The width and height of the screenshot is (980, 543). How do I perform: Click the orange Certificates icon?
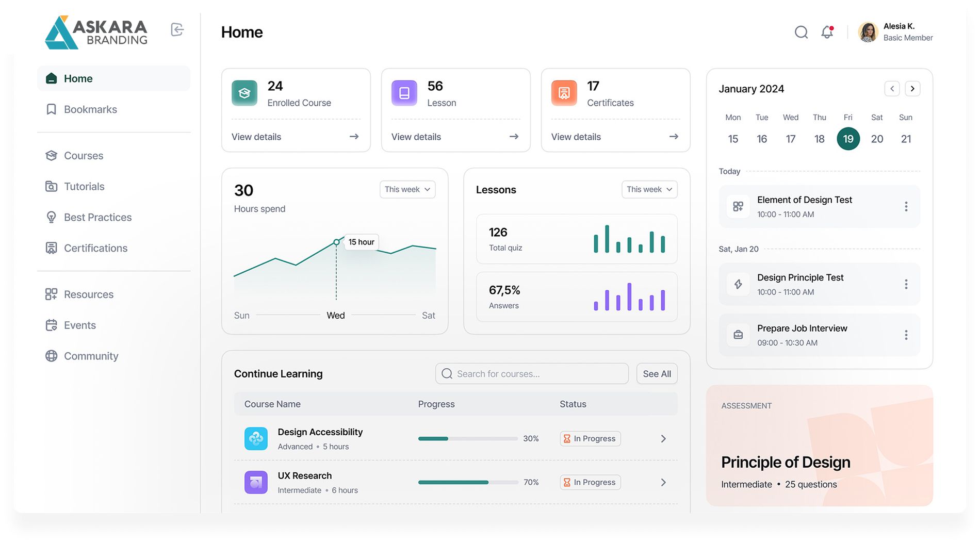coord(564,93)
